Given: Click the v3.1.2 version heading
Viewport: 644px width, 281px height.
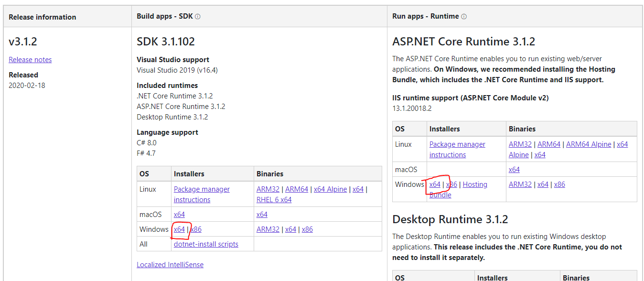Looking at the screenshot, I should coord(23,42).
